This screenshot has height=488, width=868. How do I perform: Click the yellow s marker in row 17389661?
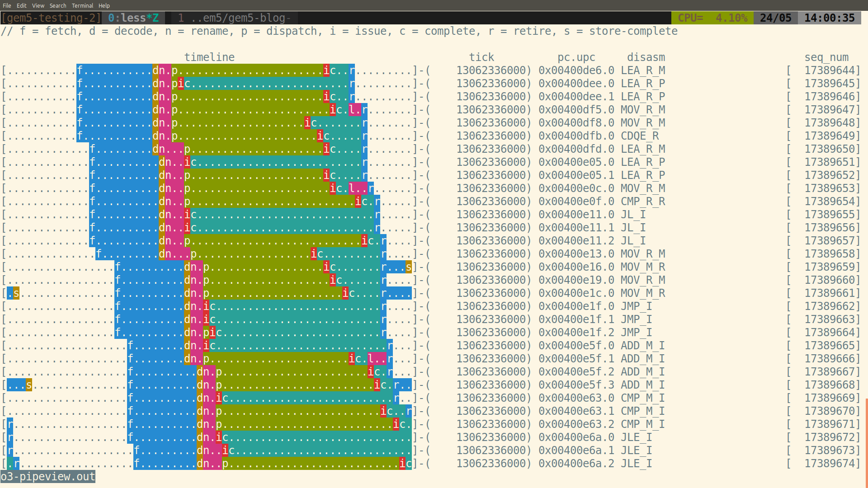click(16, 293)
